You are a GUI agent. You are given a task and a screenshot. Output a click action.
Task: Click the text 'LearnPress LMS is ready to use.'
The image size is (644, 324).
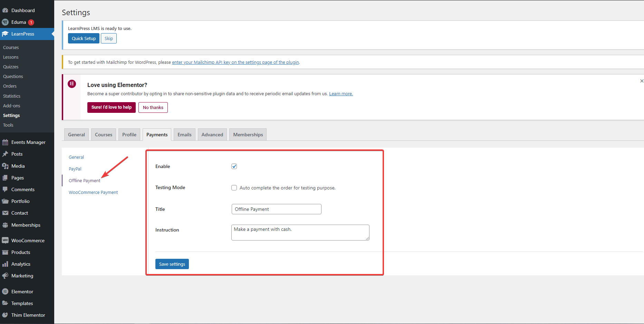100,28
